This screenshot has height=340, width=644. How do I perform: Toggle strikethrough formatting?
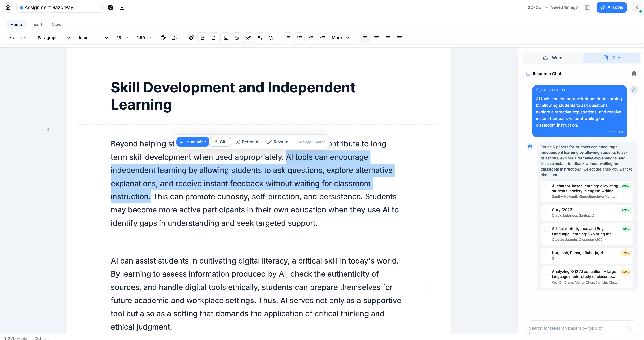[x=237, y=38]
